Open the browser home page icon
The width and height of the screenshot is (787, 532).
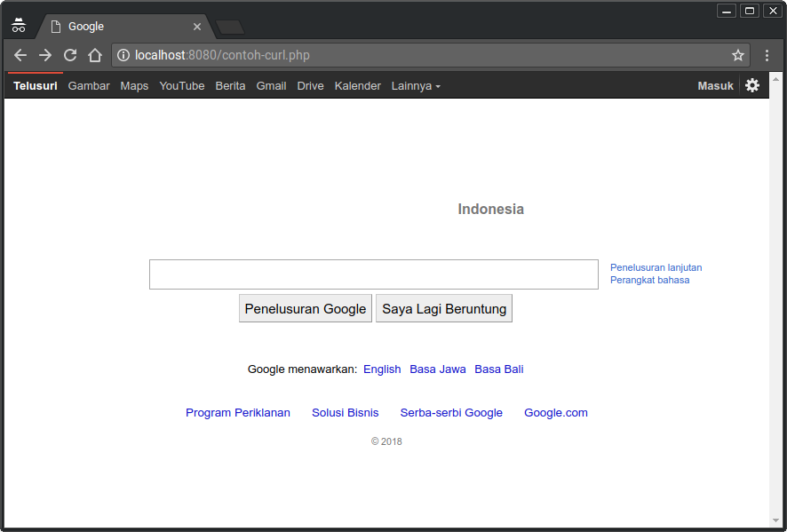click(94, 55)
